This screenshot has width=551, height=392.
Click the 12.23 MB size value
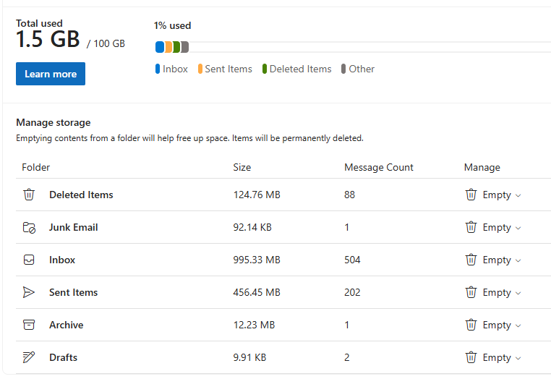pyautogui.click(x=254, y=325)
